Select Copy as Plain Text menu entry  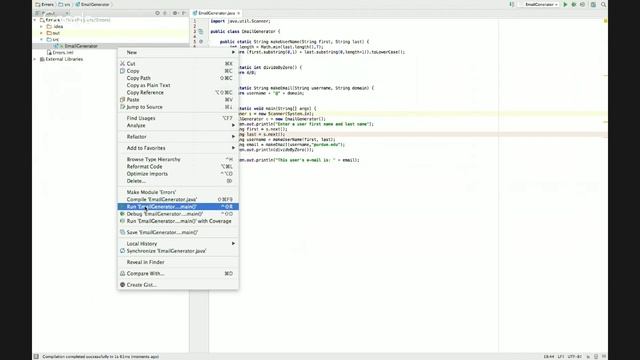point(178,85)
